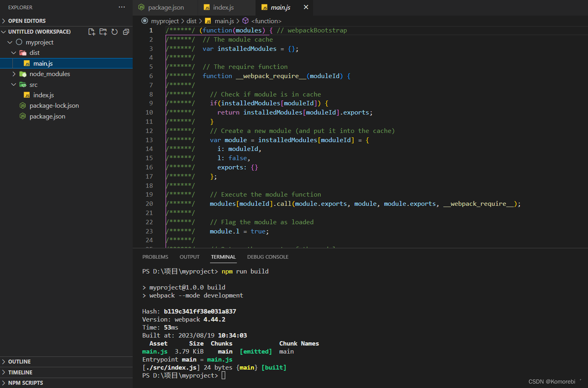Refresh the Explorer workspace
The image size is (588, 388).
(115, 32)
